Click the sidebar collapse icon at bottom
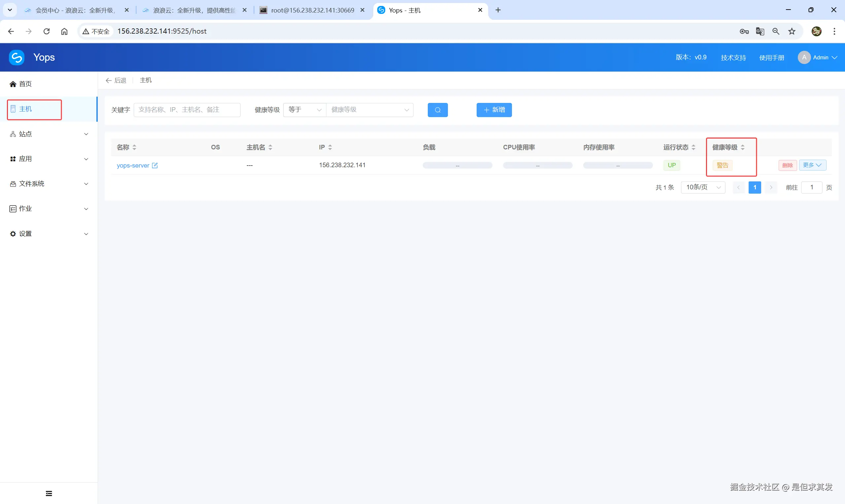Image resolution: width=845 pixels, height=504 pixels. tap(49, 493)
